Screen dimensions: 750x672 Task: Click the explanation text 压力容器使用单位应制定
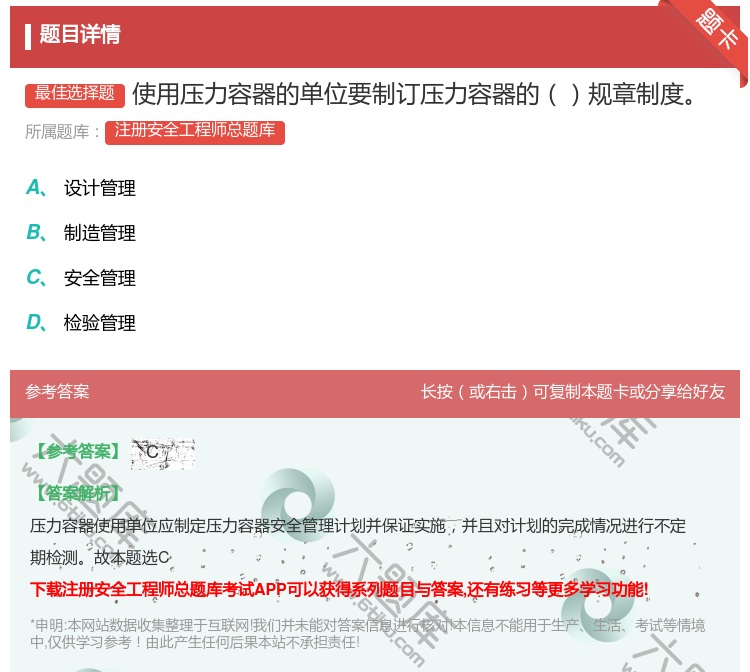(357, 526)
